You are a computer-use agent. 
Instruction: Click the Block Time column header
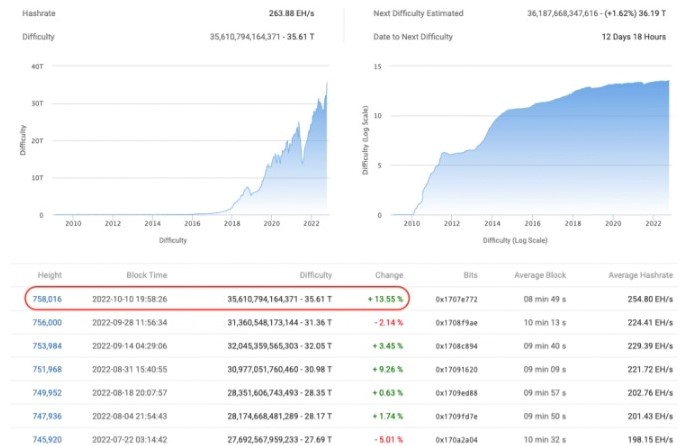[x=147, y=273]
